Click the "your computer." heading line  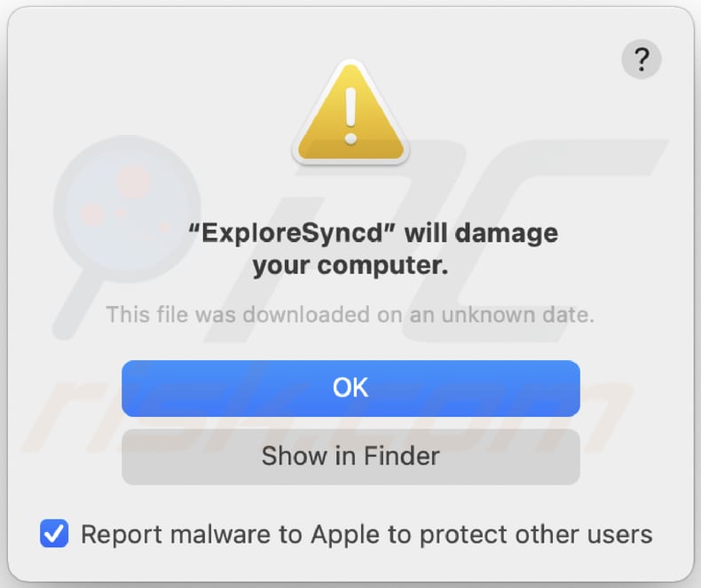(350, 264)
